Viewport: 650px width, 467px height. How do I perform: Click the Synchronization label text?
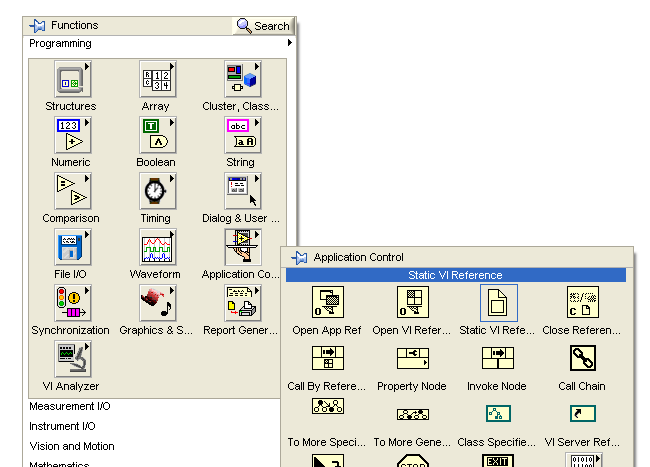pyautogui.click(x=70, y=330)
